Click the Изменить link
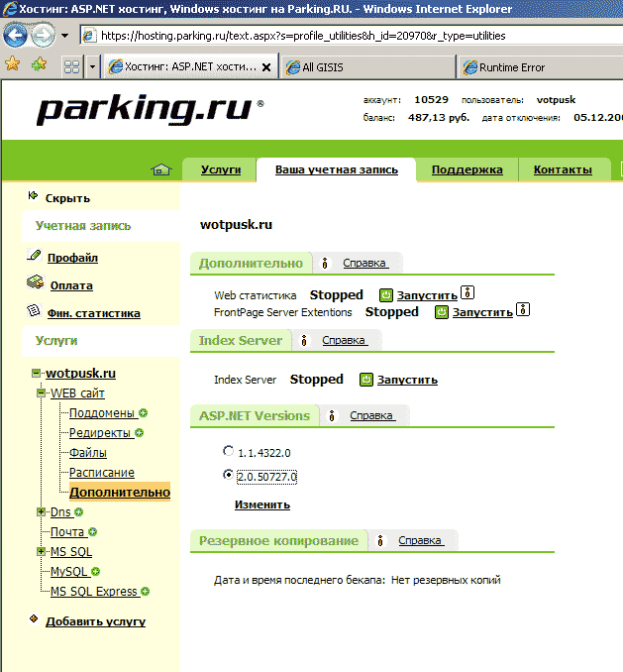This screenshot has width=623, height=672. pyautogui.click(x=262, y=504)
